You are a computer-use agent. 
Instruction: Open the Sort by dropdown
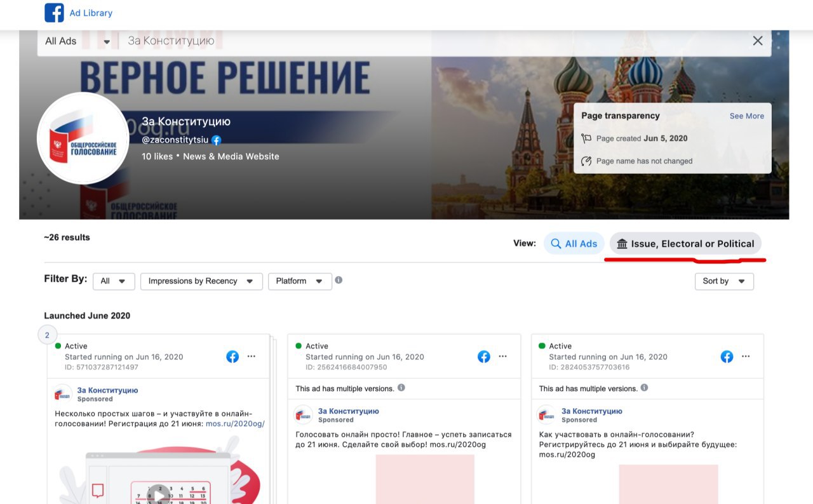pos(724,281)
